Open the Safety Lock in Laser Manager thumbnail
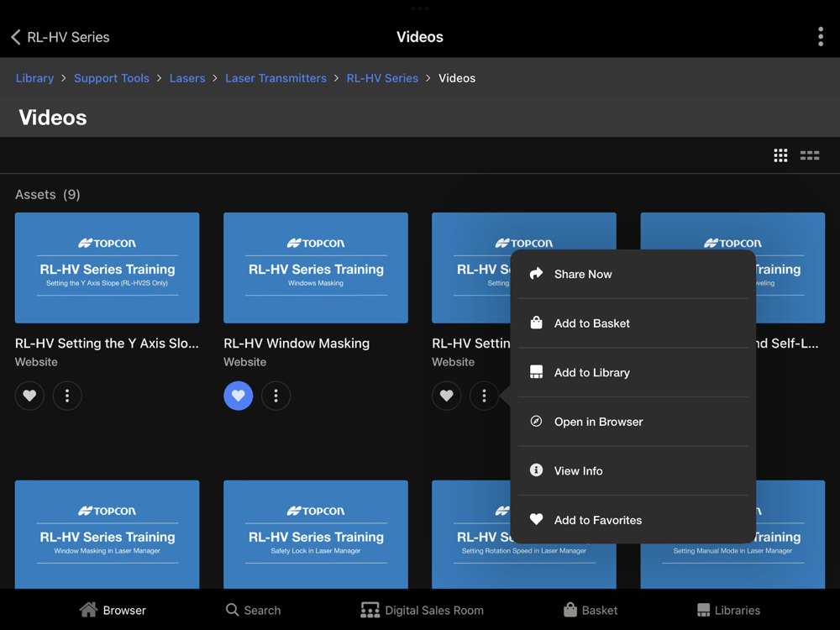The height and width of the screenshot is (630, 840). tap(316, 534)
